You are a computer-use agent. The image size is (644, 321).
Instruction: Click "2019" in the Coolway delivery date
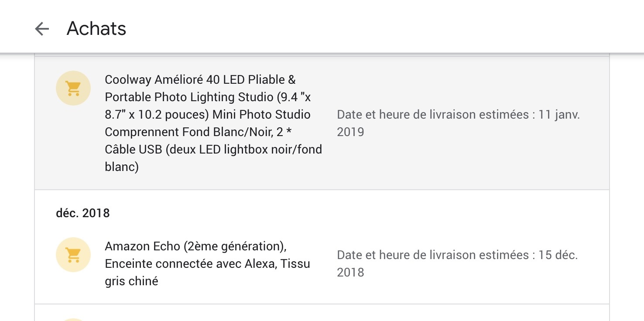click(350, 132)
